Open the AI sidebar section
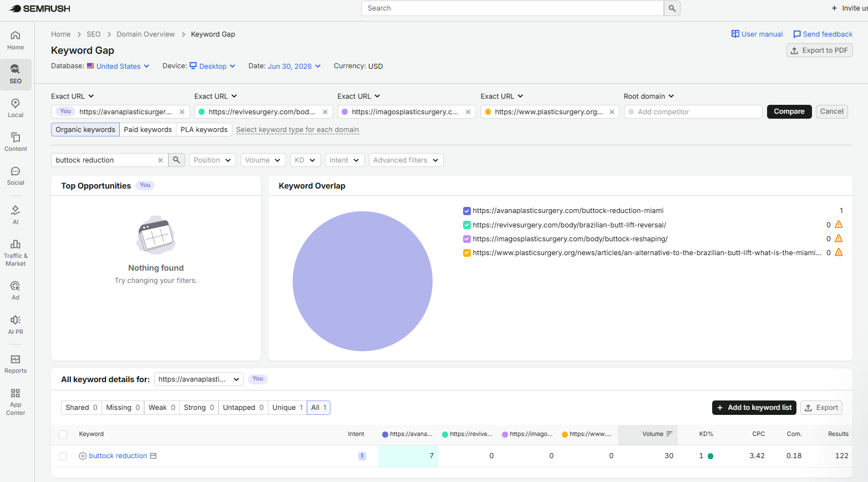The width and height of the screenshot is (868, 482). click(x=16, y=215)
